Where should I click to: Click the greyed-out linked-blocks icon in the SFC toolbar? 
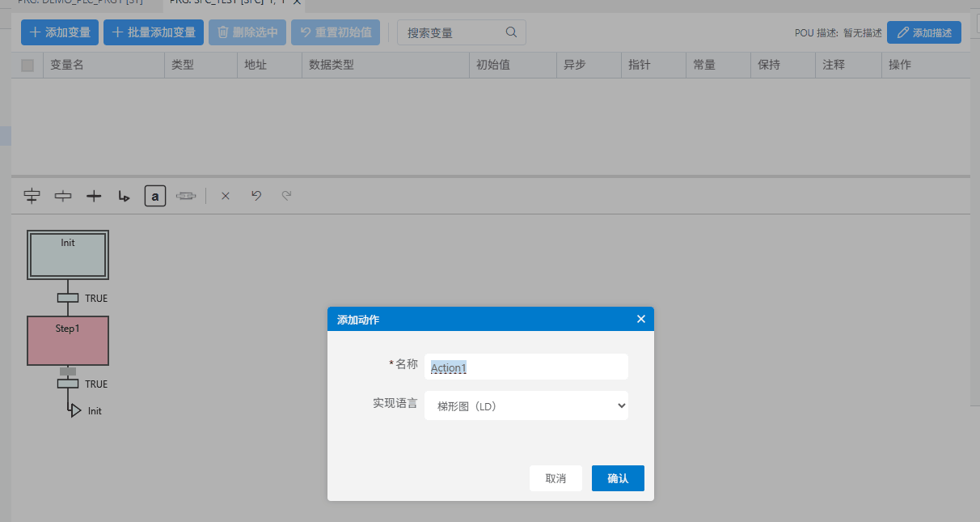coord(186,195)
